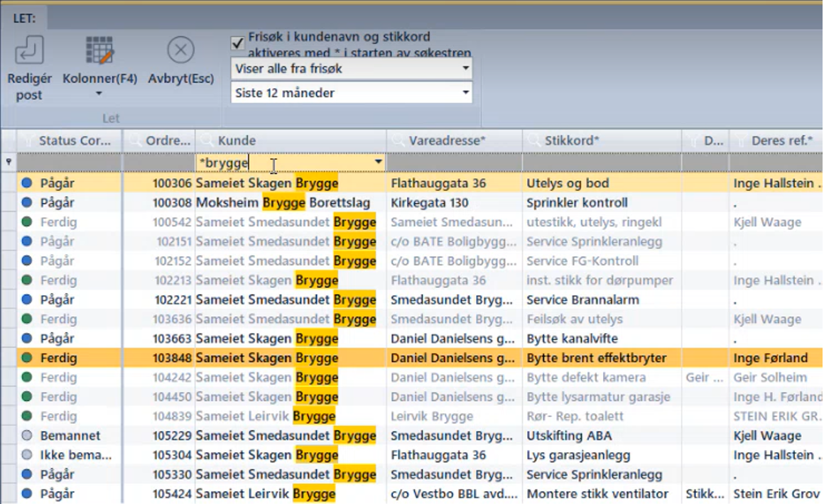Click the search icon in the Kunde header
824x504 pixels.
pos(206,141)
